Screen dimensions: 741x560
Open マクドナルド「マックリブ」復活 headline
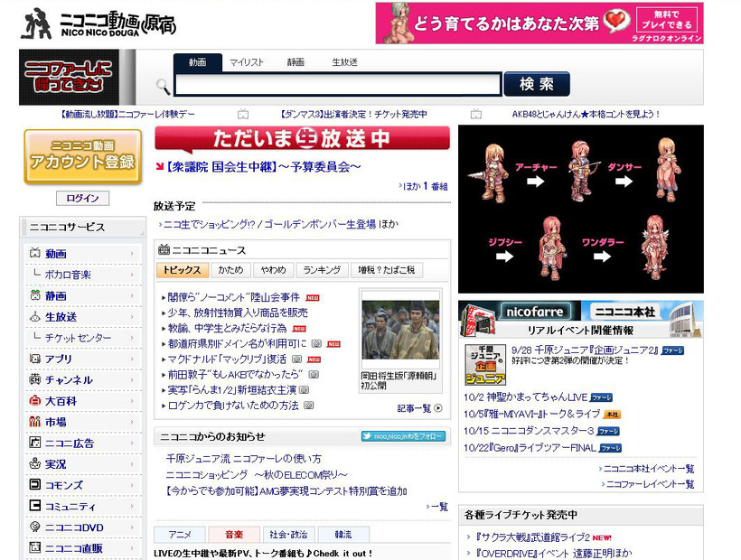coord(228,359)
